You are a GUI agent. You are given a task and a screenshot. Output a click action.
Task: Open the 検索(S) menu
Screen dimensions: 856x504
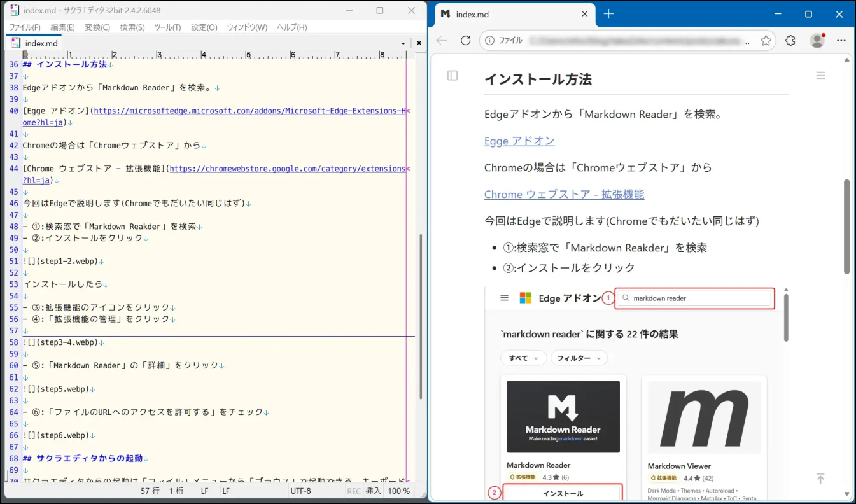(132, 27)
